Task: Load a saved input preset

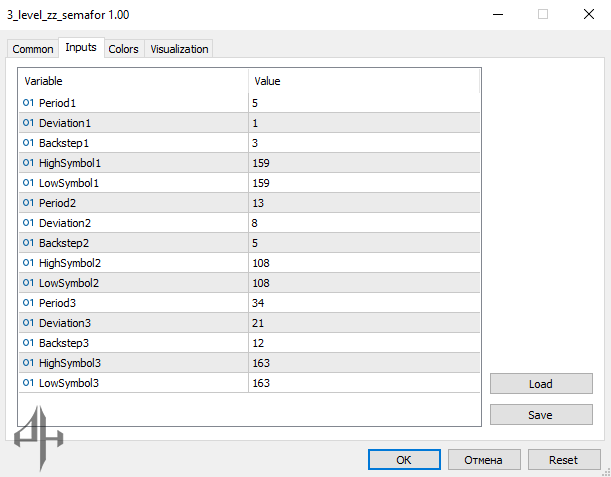Action: tap(541, 384)
